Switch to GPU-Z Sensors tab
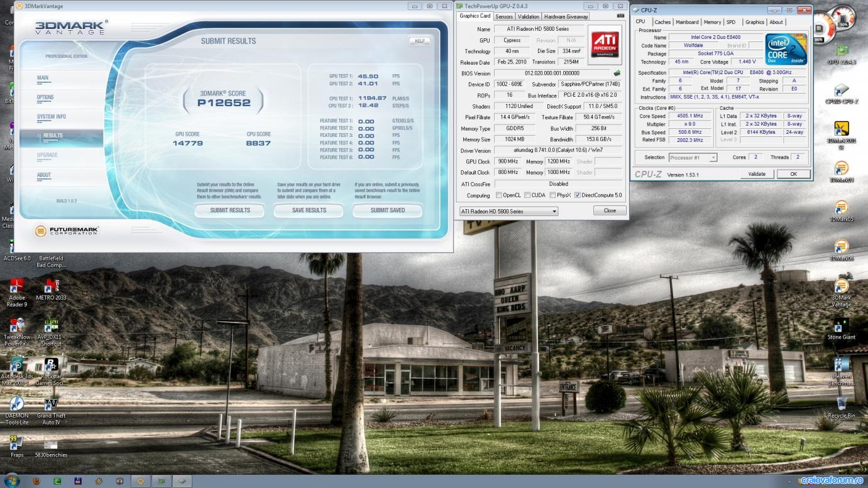The height and width of the screenshot is (488, 868). pyautogui.click(x=504, y=17)
